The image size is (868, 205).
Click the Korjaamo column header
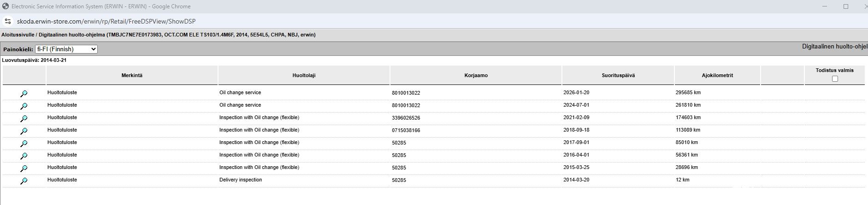476,75
